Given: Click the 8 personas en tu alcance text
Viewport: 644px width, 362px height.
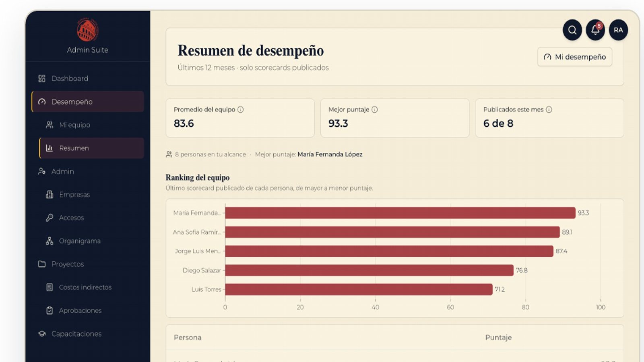Looking at the screenshot, I should pyautogui.click(x=210, y=154).
